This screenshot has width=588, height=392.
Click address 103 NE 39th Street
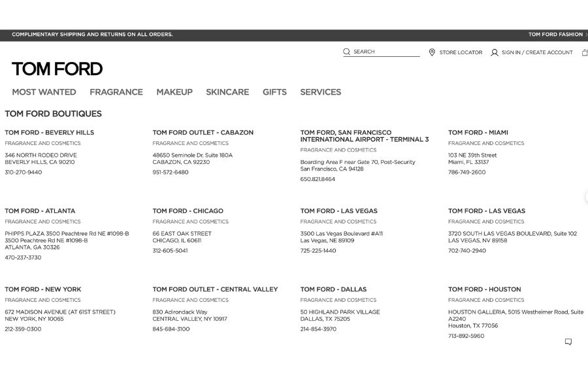tap(472, 155)
